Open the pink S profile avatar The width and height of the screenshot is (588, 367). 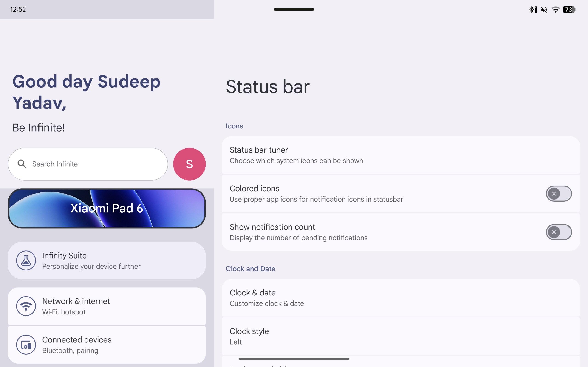pos(189,164)
